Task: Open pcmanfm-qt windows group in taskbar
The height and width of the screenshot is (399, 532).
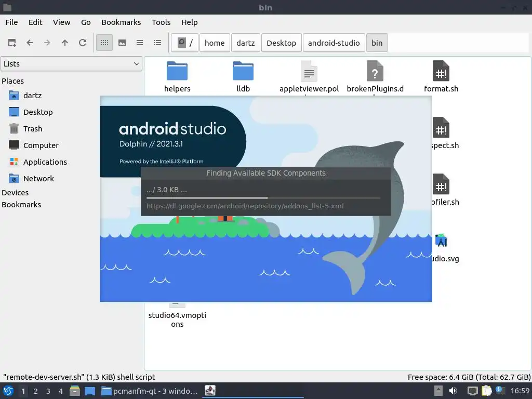Action: click(x=150, y=391)
